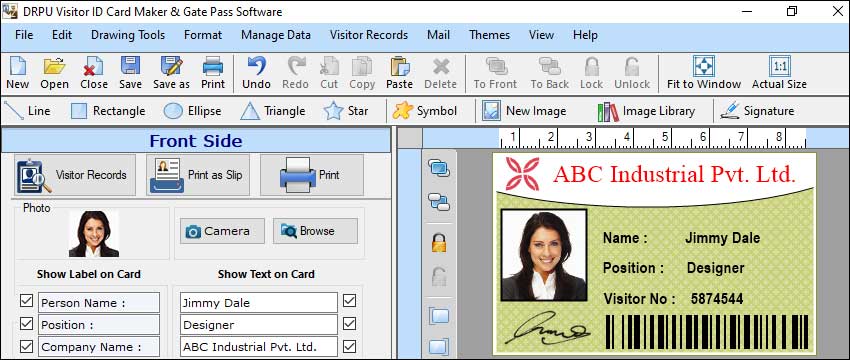The width and height of the screenshot is (850, 360).
Task: Open the Manage Data menu
Action: (276, 35)
